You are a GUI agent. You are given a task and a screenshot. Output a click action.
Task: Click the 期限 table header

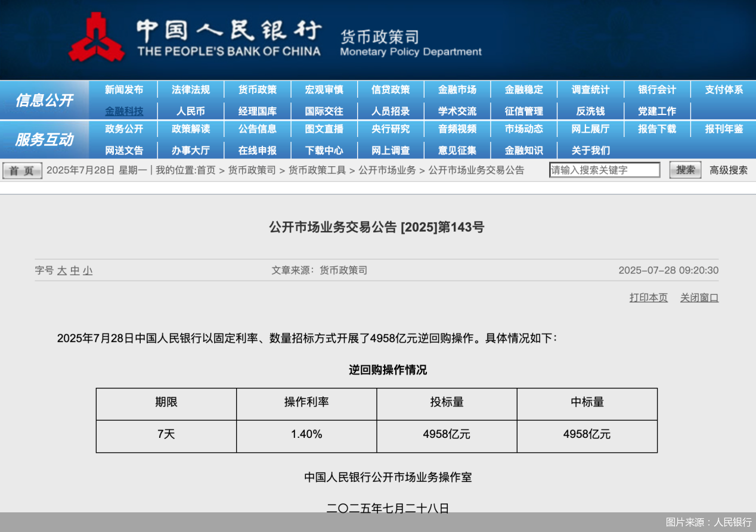click(x=166, y=404)
